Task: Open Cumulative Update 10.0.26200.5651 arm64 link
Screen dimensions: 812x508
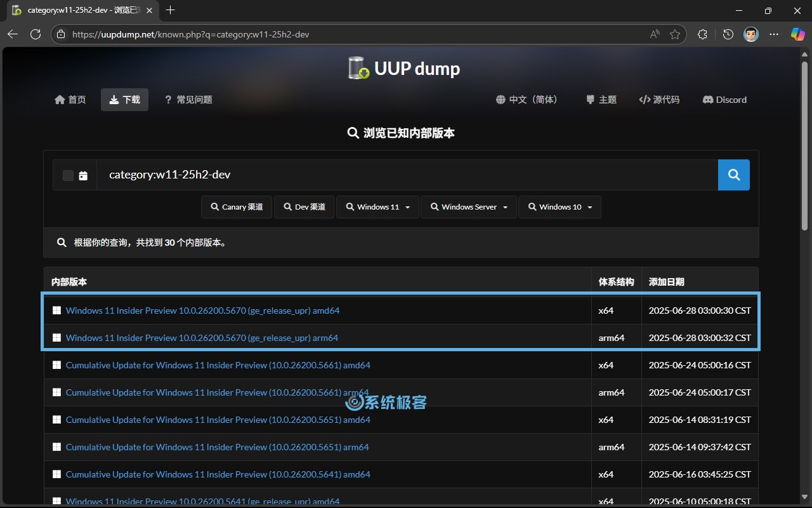Action: point(217,447)
